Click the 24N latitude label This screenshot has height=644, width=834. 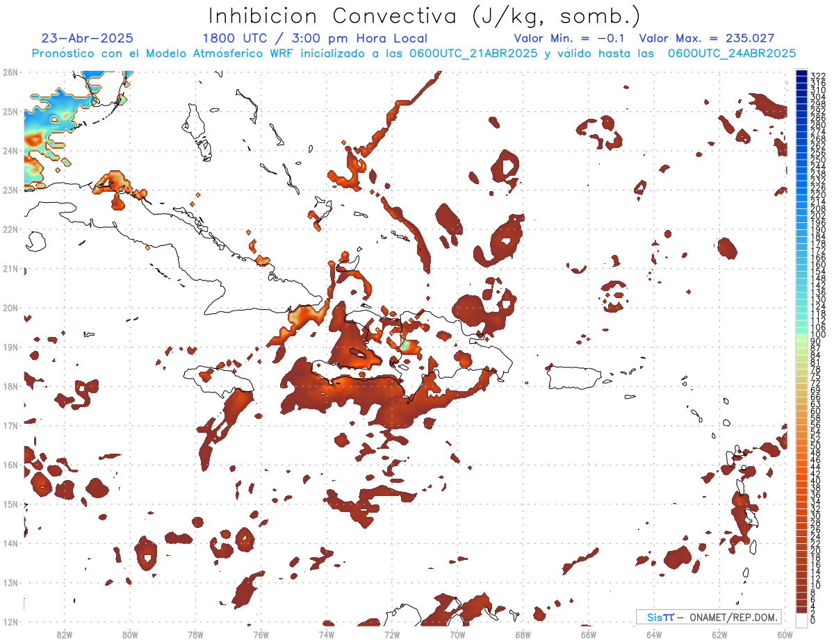coord(10,151)
